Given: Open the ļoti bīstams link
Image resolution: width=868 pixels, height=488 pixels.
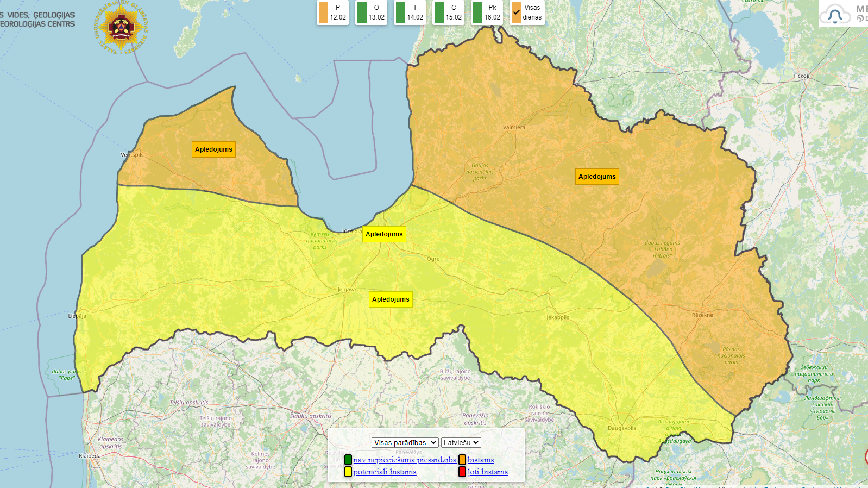Looking at the screenshot, I should click(x=488, y=472).
